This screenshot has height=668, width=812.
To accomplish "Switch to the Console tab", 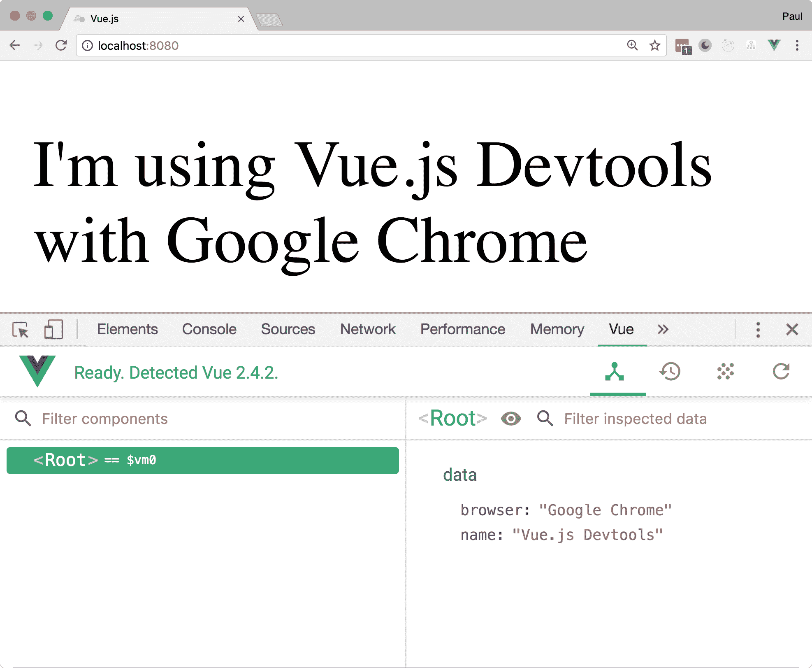I will (209, 329).
